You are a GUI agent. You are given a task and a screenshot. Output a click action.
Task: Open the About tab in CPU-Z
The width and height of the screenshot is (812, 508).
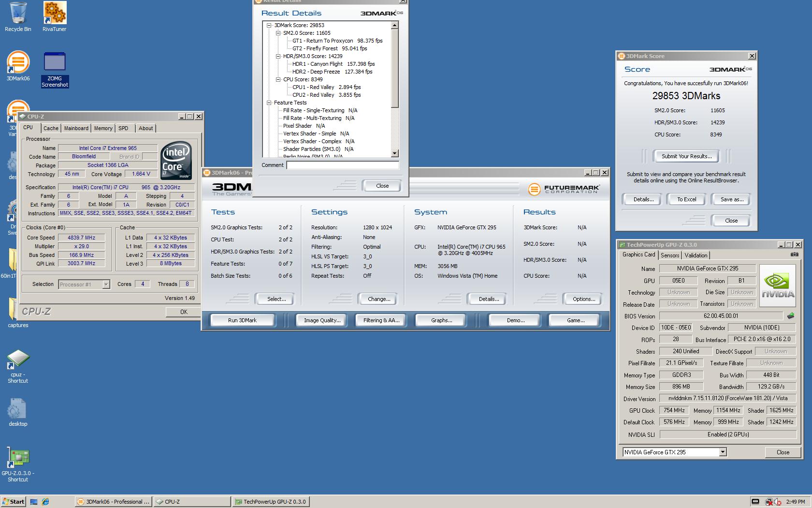[145, 128]
